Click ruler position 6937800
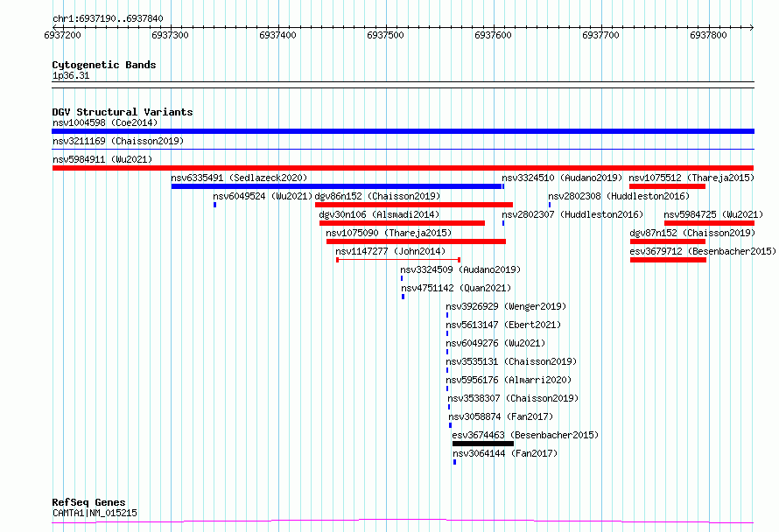This screenshot has height=532, width=779. (x=708, y=35)
